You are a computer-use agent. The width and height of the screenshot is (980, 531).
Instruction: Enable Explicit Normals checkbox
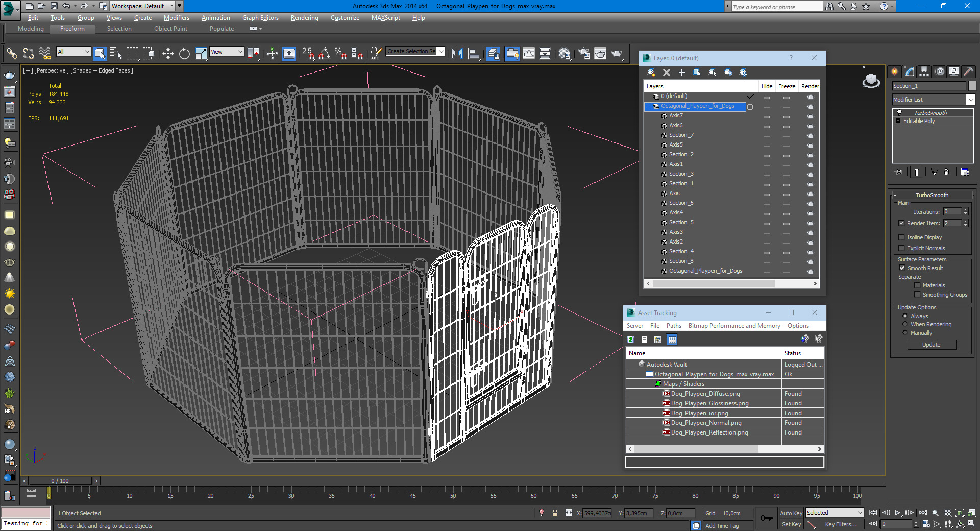[x=901, y=248]
